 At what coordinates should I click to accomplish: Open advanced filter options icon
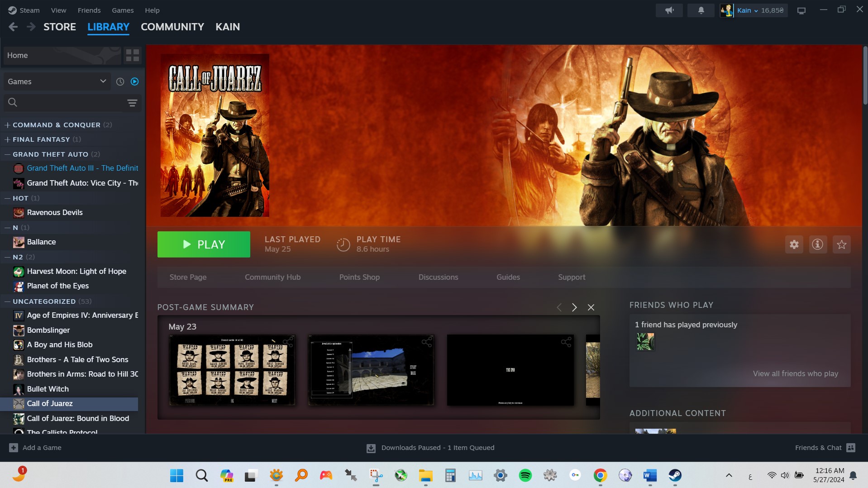coord(132,103)
